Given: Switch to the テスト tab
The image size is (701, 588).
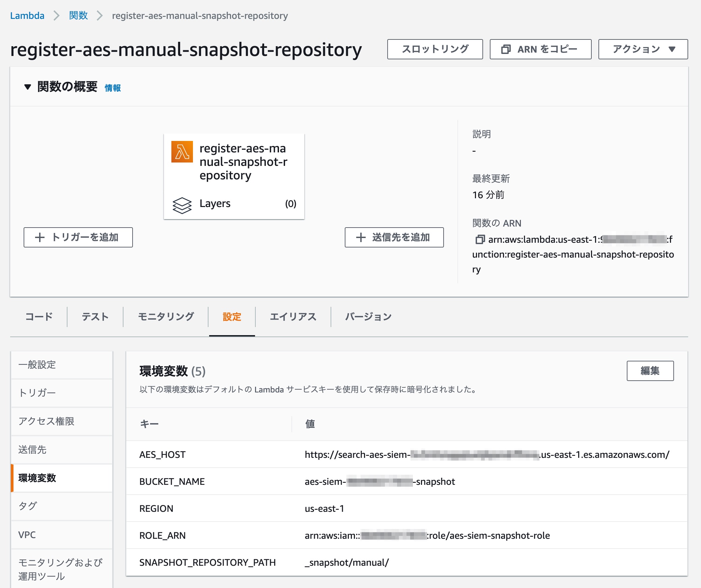Looking at the screenshot, I should tap(95, 317).
